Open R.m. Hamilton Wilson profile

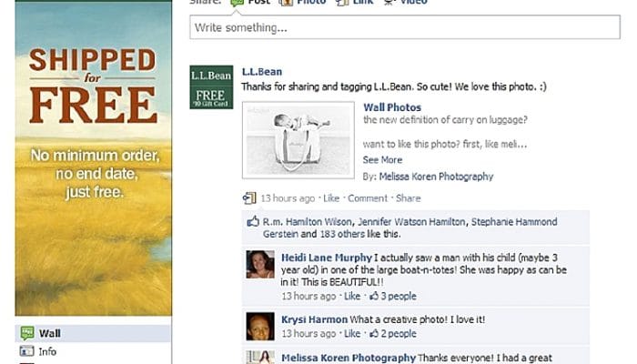pos(308,222)
